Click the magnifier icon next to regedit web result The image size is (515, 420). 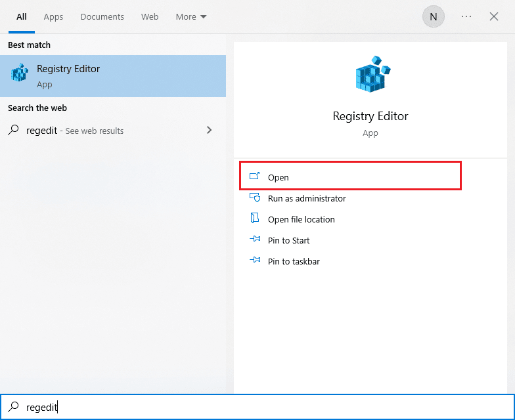pos(13,130)
